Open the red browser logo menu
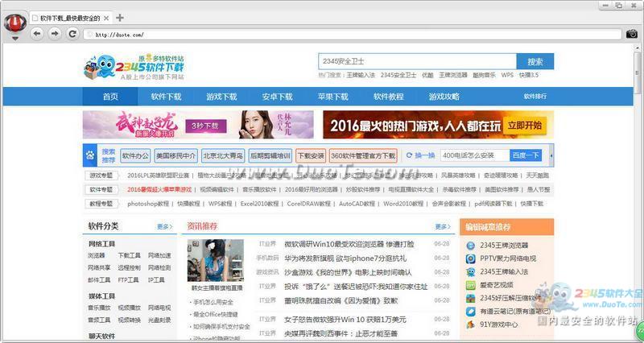 pyautogui.click(x=15, y=23)
